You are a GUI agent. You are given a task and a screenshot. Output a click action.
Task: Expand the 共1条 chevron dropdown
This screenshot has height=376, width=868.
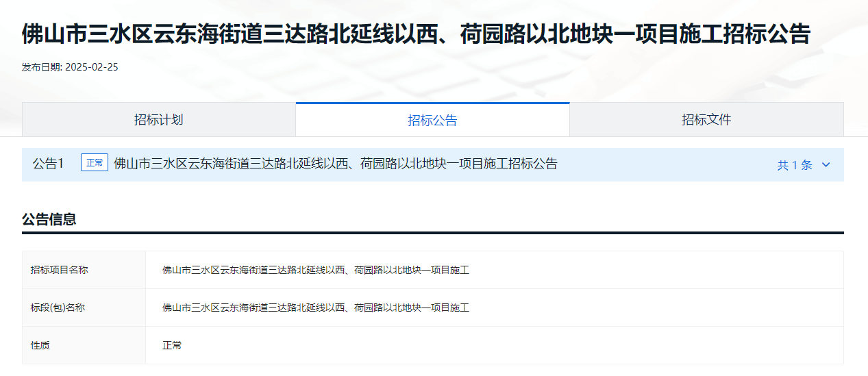826,165
